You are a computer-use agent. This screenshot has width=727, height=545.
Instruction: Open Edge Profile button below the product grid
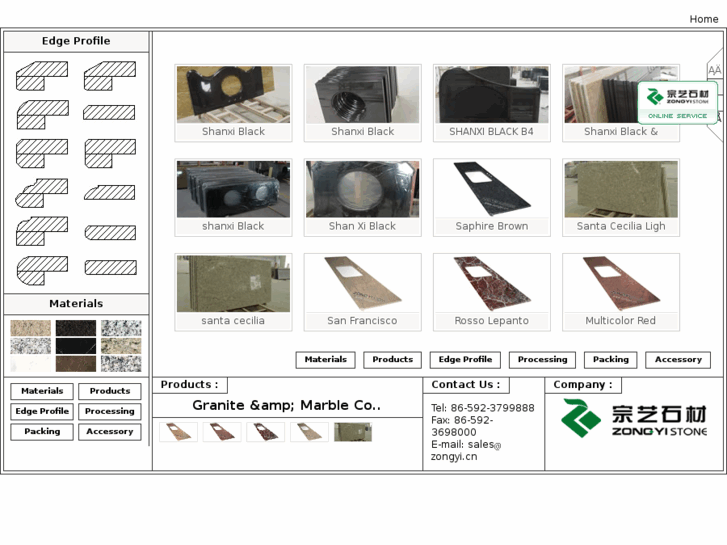[465, 359]
